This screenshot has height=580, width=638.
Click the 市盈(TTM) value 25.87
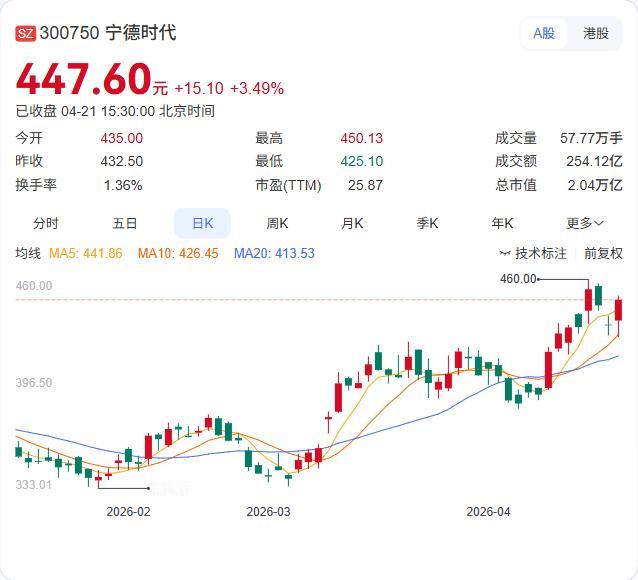365,185
